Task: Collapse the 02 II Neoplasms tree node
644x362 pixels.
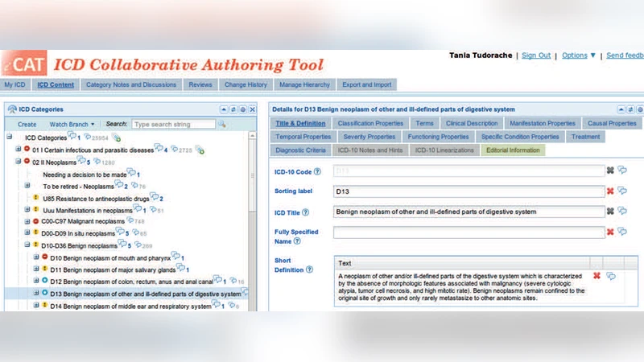Action: 18,161
